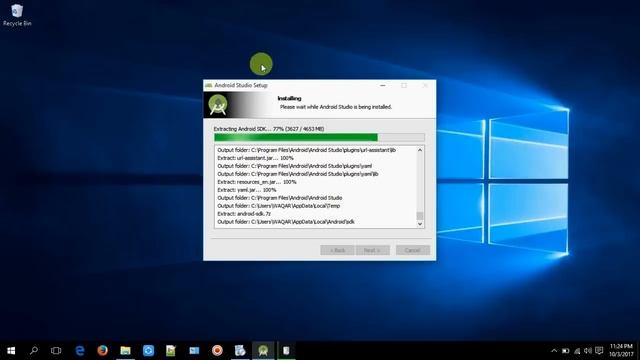Open the last white-document taskbar icon
This screenshot has height=360, width=640.
click(286, 351)
